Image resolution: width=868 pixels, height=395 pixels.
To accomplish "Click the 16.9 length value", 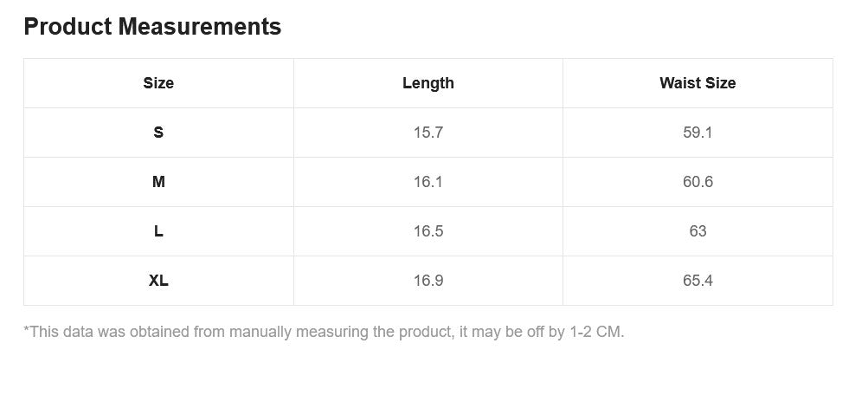I will (x=428, y=281).
